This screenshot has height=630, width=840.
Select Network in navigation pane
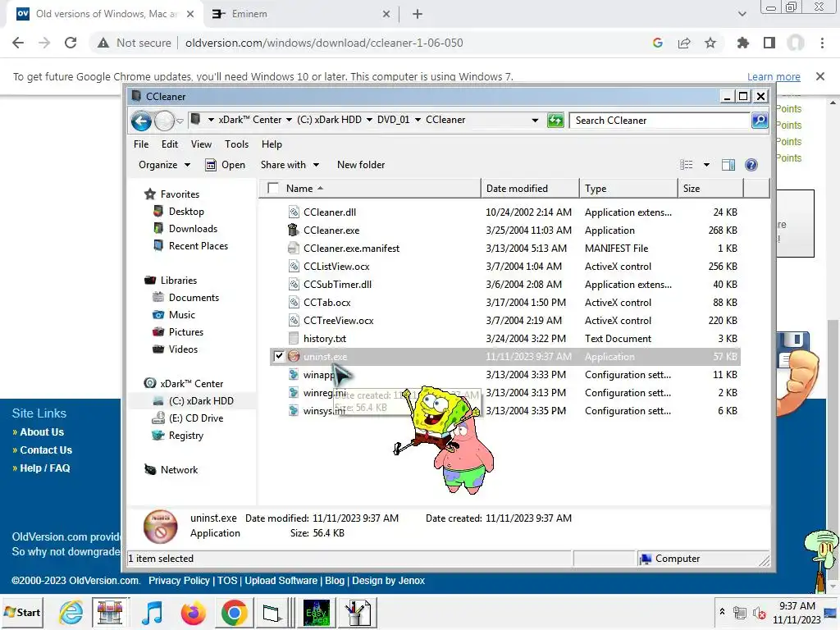coord(179,470)
